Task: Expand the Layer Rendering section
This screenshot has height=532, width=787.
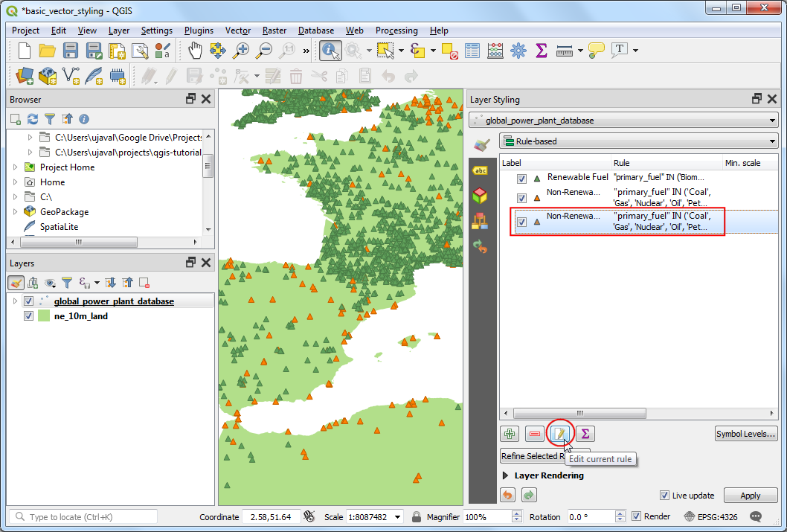Action: [x=506, y=475]
